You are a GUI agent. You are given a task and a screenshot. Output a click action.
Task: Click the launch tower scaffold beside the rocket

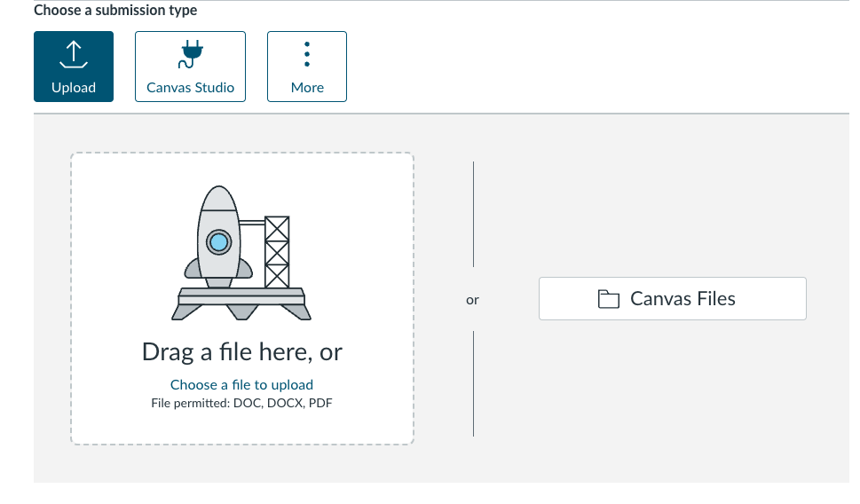(276, 252)
